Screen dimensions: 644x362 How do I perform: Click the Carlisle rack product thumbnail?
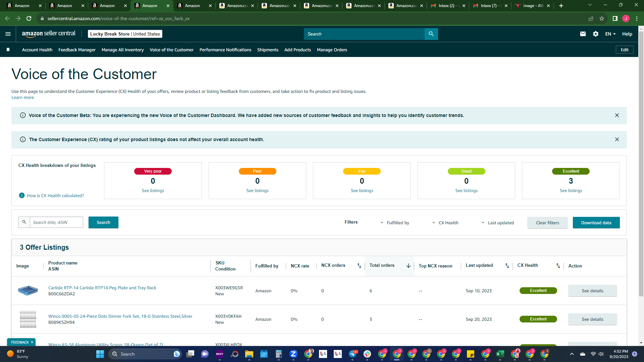(x=28, y=290)
